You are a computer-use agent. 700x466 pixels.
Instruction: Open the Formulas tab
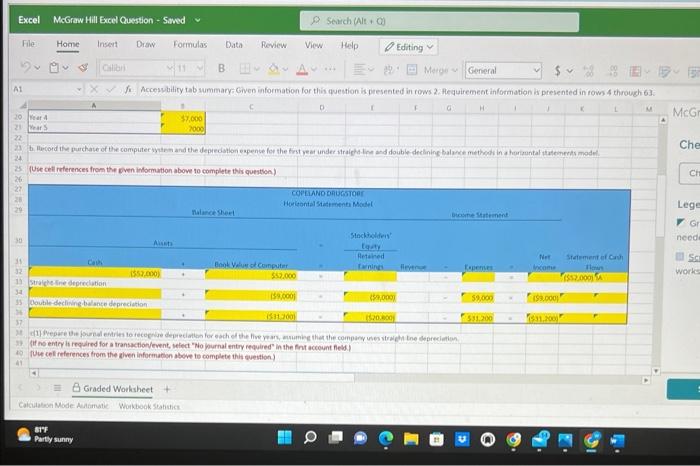click(x=190, y=44)
